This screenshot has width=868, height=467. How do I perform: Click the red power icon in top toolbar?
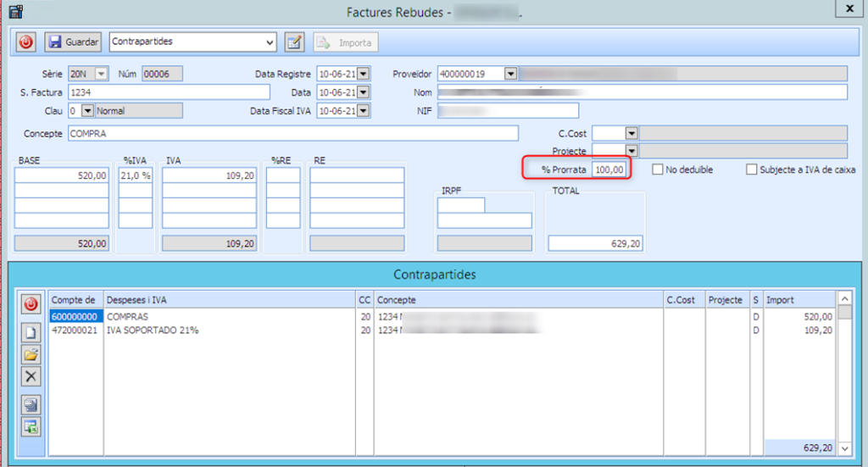[26, 42]
